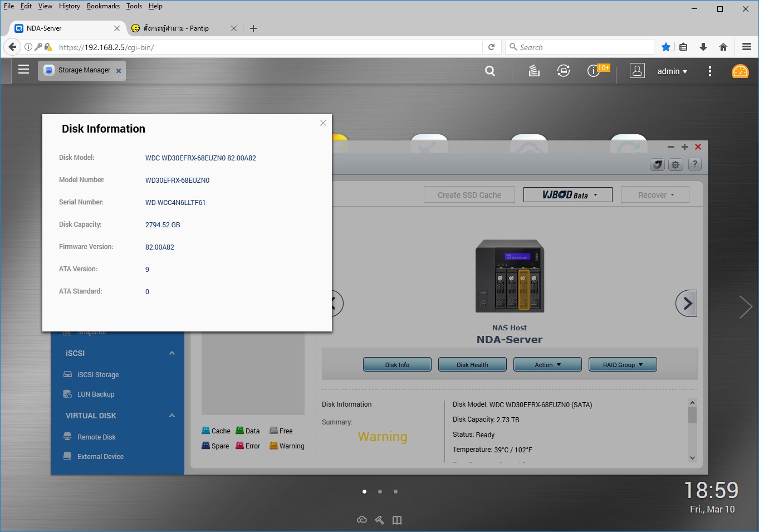Open the QTS main menu hamburger icon
The image size is (759, 532).
(x=23, y=70)
